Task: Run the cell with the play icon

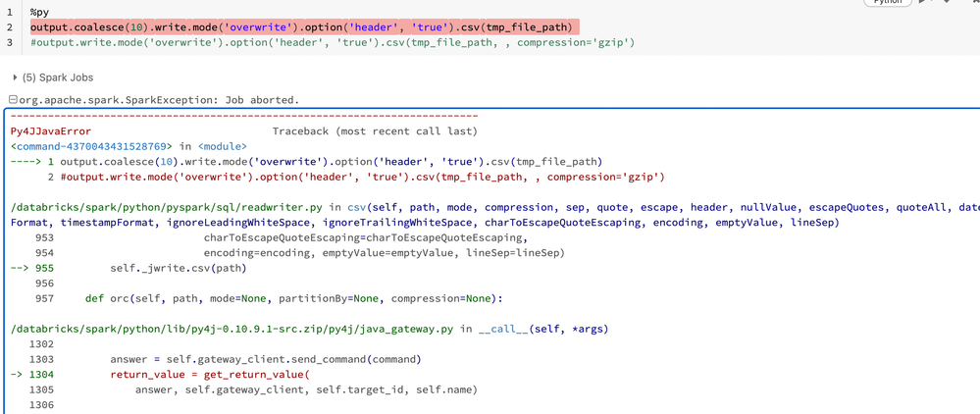Action: click(x=922, y=3)
